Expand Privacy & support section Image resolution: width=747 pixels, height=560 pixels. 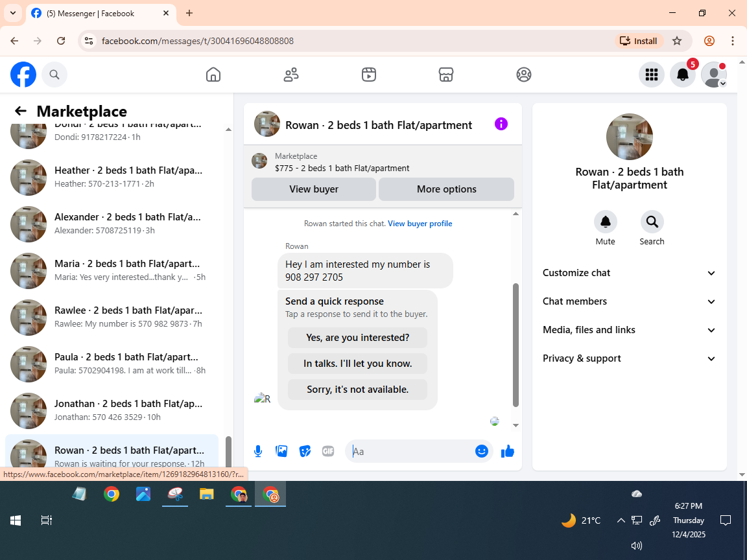tap(630, 358)
